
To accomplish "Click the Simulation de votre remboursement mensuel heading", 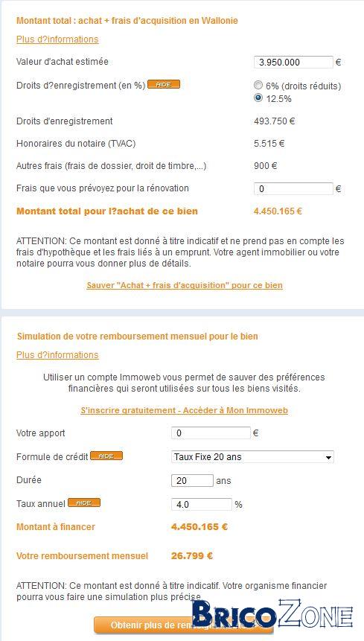I will click(137, 337).
